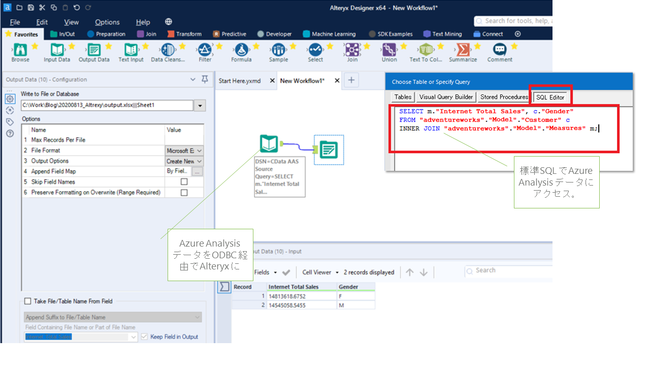650x365 pixels.
Task: Open the Cell Viewer dropdown
Action: 320,273
